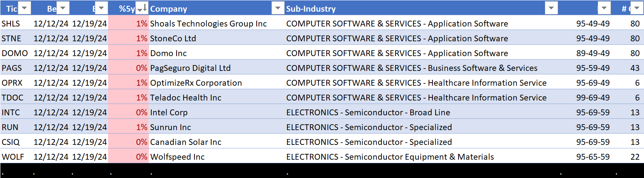Screen dimensions: 644x178
Task: Click the Wolfspeed Inc company cell
Action: [177, 157]
